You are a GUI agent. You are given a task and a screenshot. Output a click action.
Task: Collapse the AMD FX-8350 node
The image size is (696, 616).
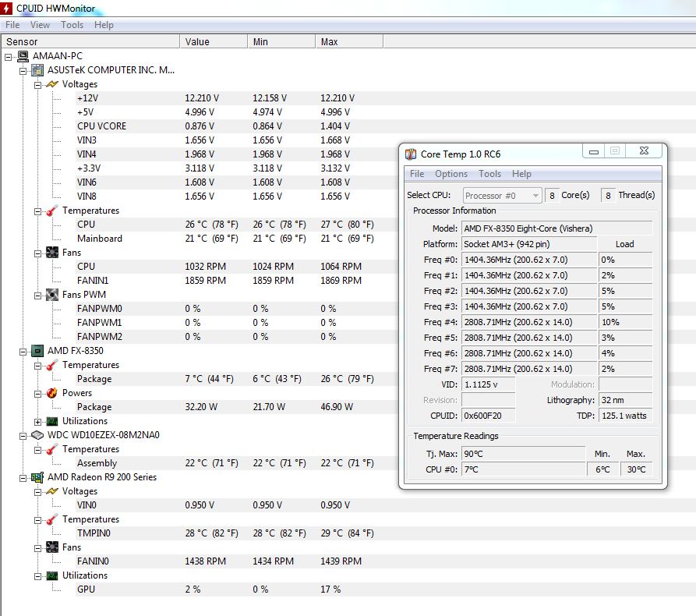point(23,352)
